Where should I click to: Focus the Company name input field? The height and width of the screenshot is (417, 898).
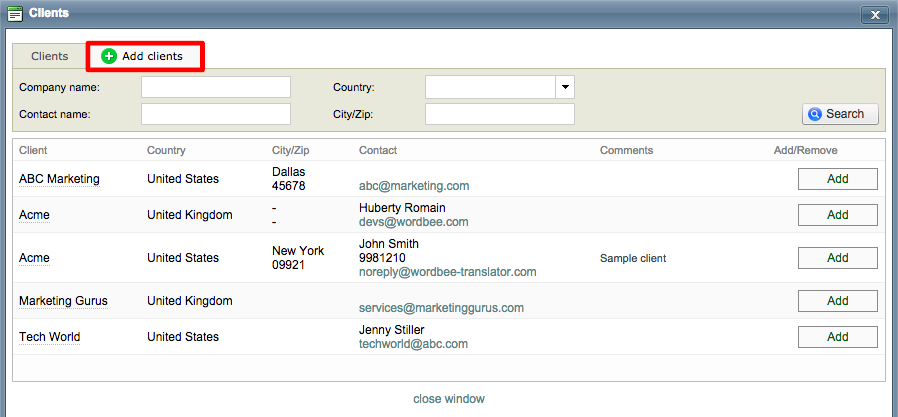coord(215,87)
